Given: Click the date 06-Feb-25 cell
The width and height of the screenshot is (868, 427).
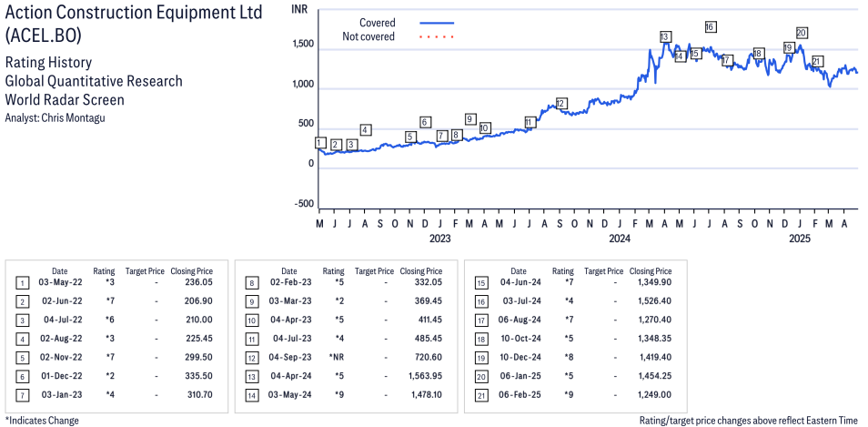Looking at the screenshot, I should pos(520,394).
